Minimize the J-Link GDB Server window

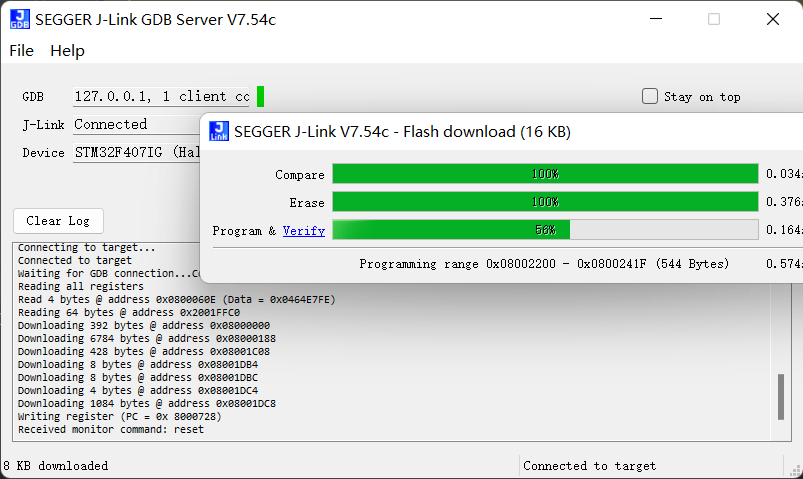click(x=654, y=19)
